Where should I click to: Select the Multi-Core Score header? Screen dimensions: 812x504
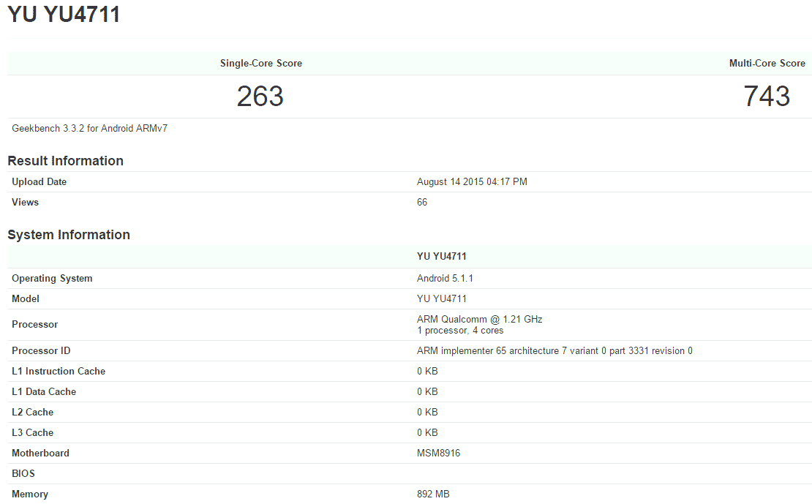point(767,64)
